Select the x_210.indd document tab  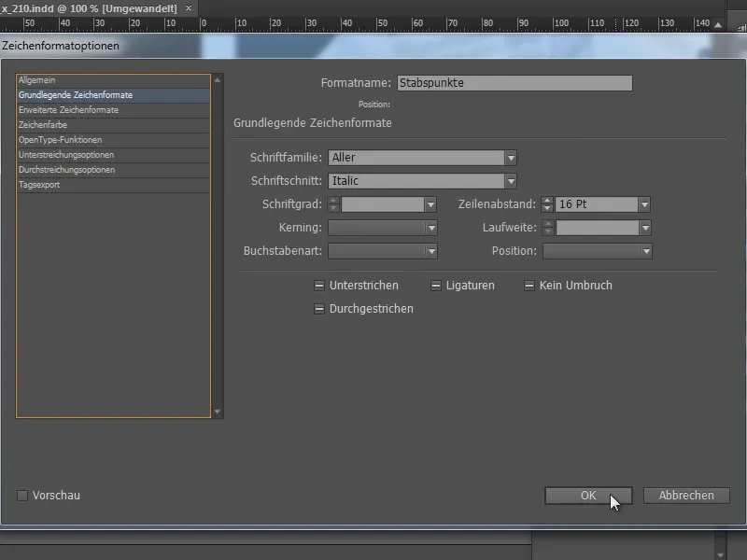(89, 8)
